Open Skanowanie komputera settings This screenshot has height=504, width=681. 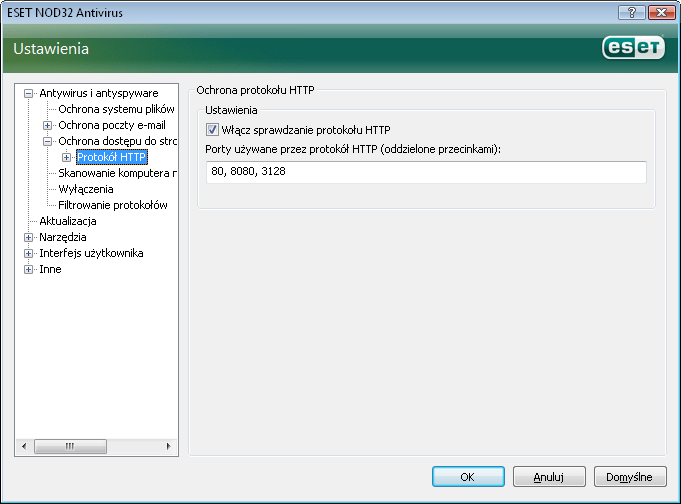coord(117,173)
